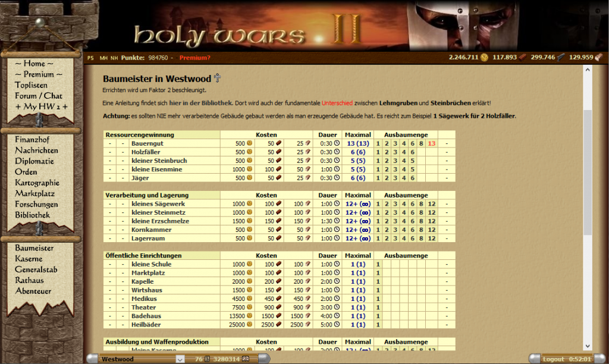The image size is (609, 364).
Task: Open the Holzfäller building link
Action: click(146, 152)
